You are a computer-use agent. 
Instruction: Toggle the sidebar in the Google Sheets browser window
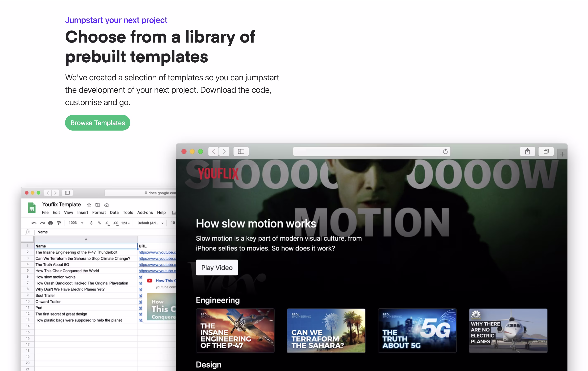click(67, 193)
